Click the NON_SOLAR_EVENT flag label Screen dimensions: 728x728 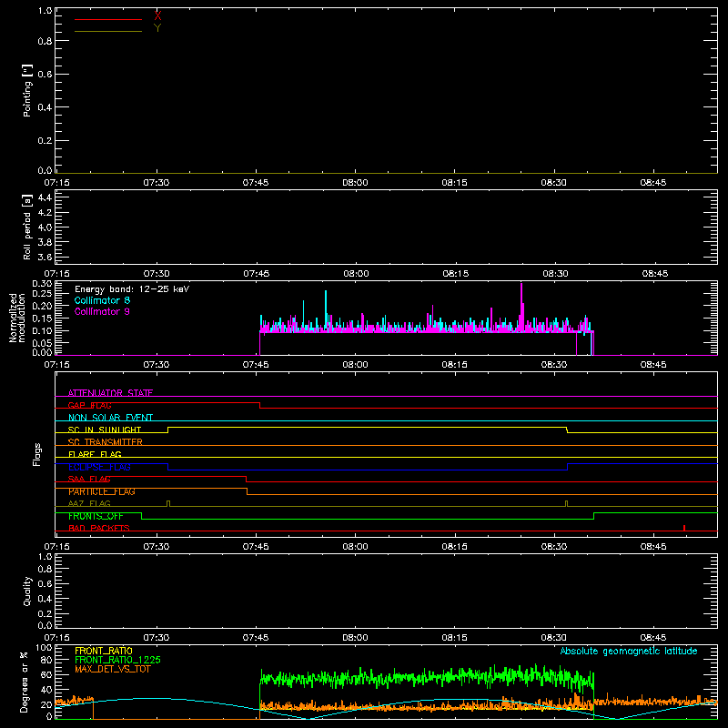tap(110, 418)
